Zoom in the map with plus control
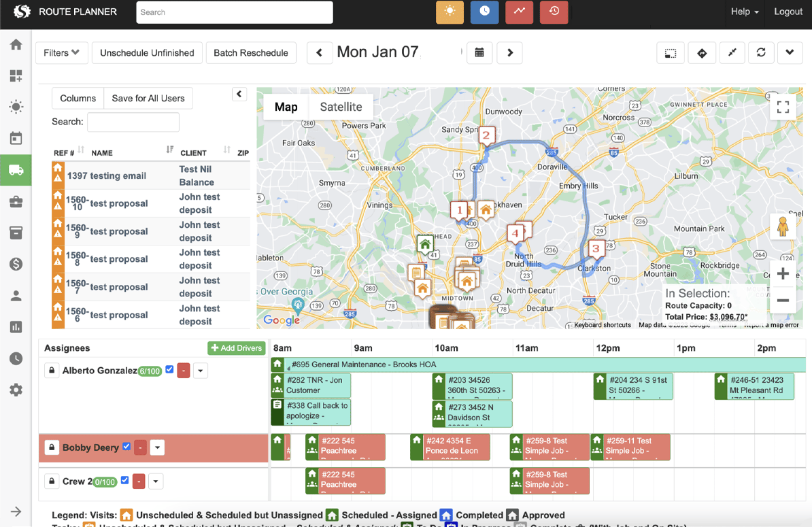This screenshot has width=812, height=527. (783, 273)
